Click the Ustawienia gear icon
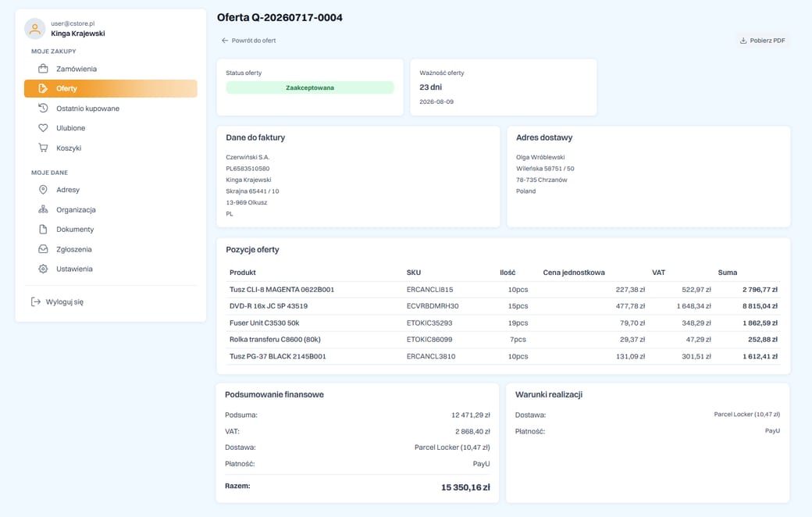Viewport: 812px width, 517px height. (43, 269)
